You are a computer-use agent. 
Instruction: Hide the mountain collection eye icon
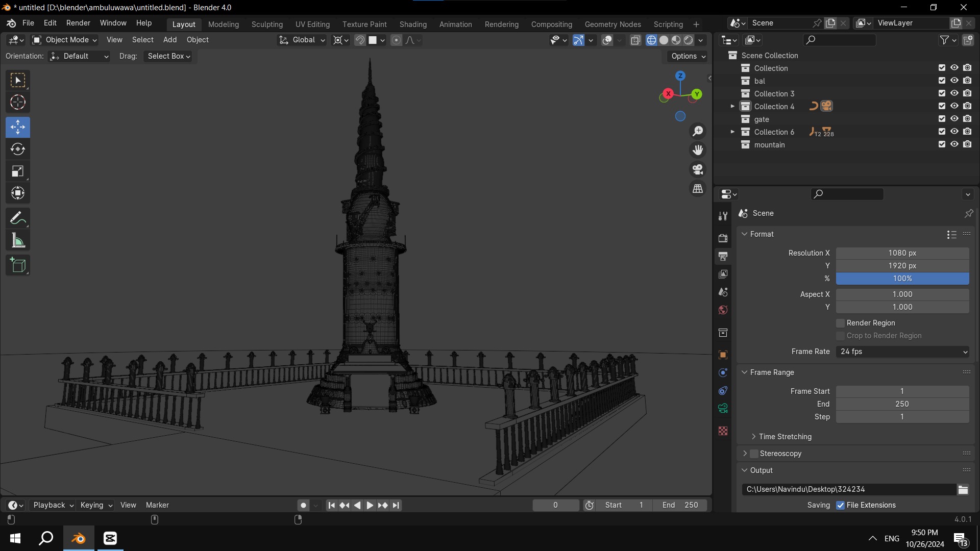954,144
